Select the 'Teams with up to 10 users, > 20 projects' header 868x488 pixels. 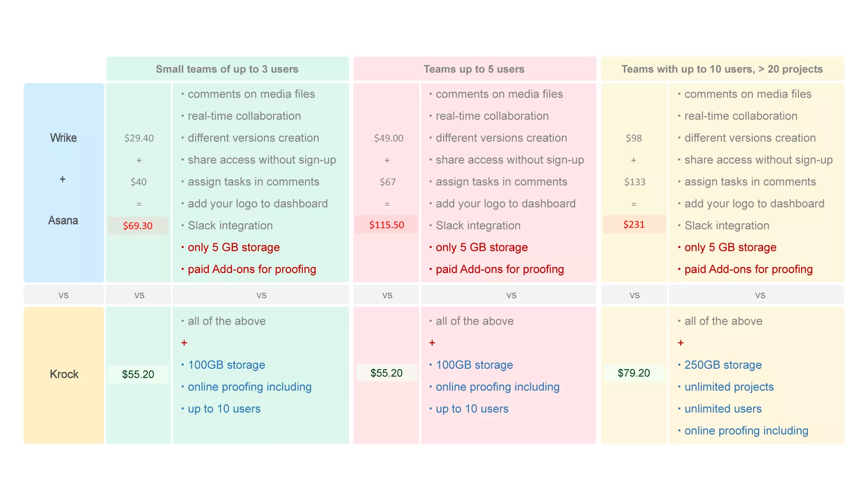click(x=722, y=69)
